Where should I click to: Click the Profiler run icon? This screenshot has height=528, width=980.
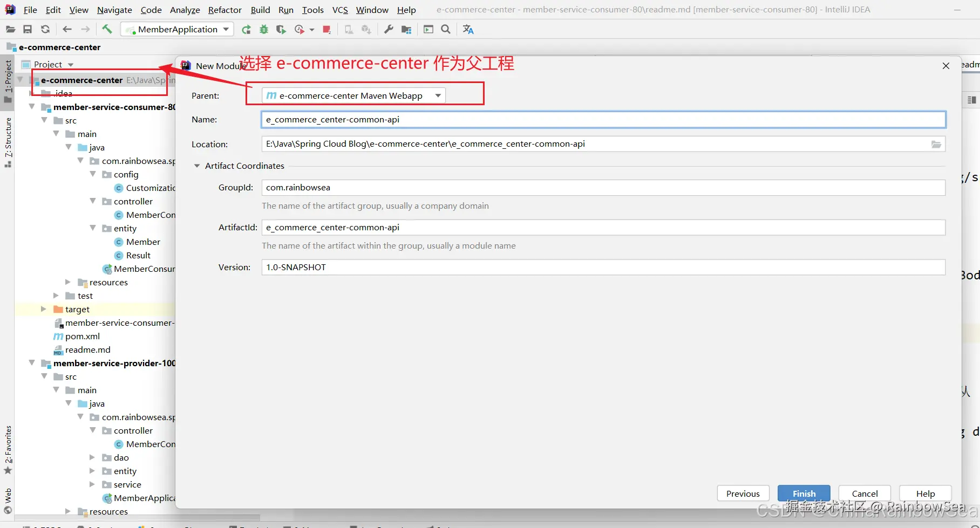click(x=300, y=30)
